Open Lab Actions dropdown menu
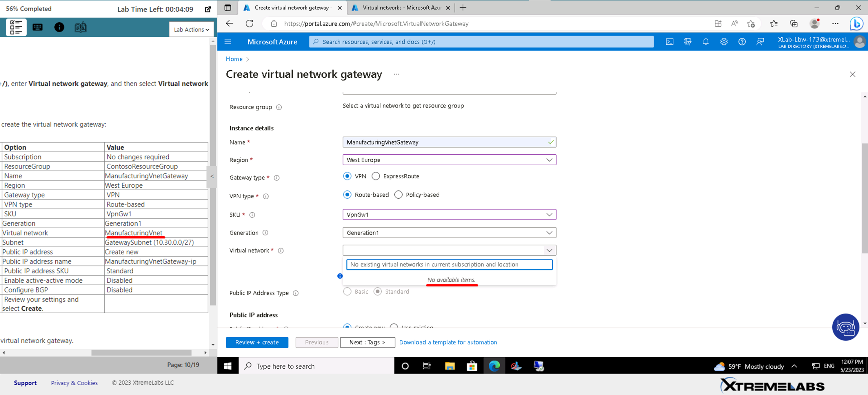The height and width of the screenshot is (395, 868). coord(191,30)
